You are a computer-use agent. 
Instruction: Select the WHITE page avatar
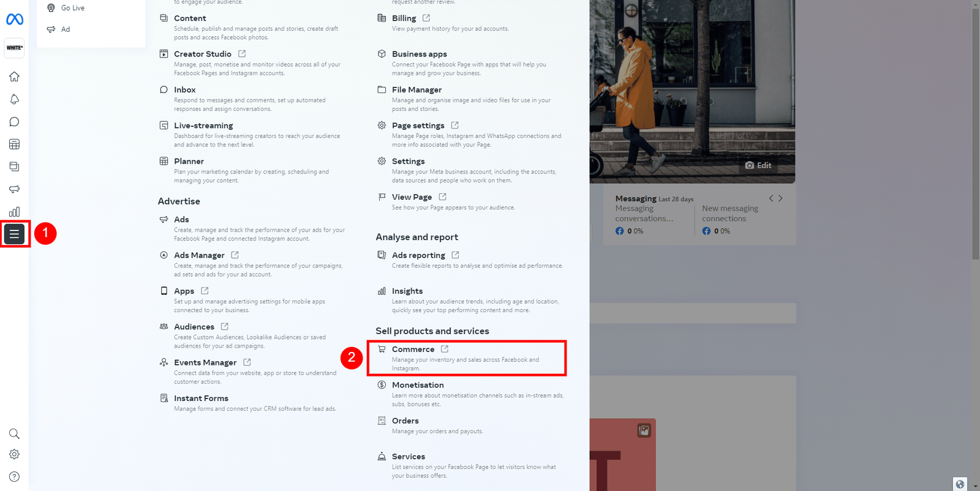[x=14, y=48]
